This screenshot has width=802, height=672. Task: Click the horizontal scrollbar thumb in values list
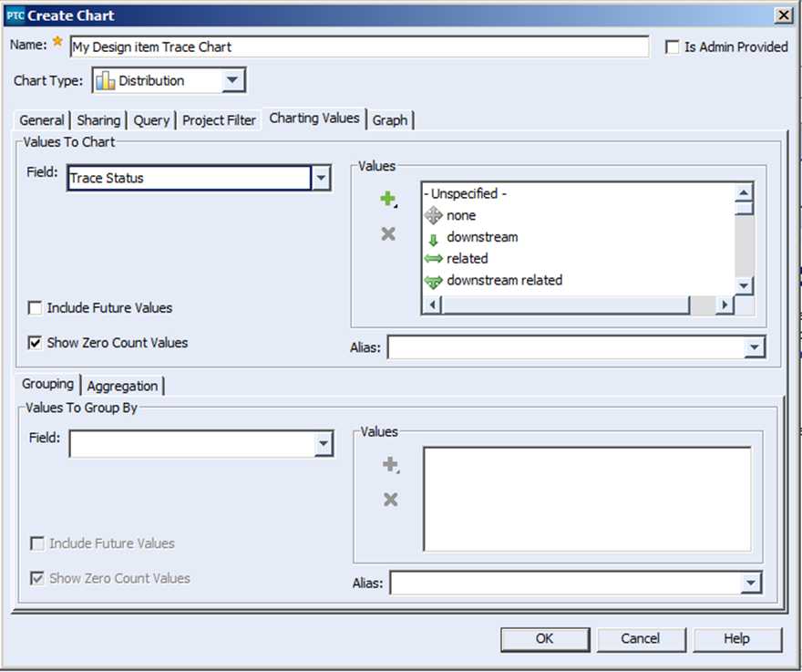566,305
